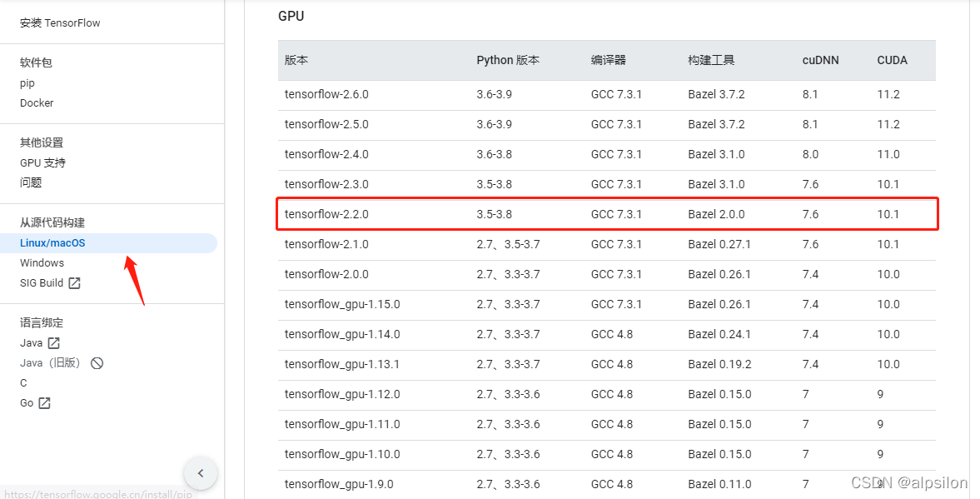Select the tensorflow_gpu-1.10.0 cell
Viewport: 980px width, 499px height.
(x=342, y=455)
